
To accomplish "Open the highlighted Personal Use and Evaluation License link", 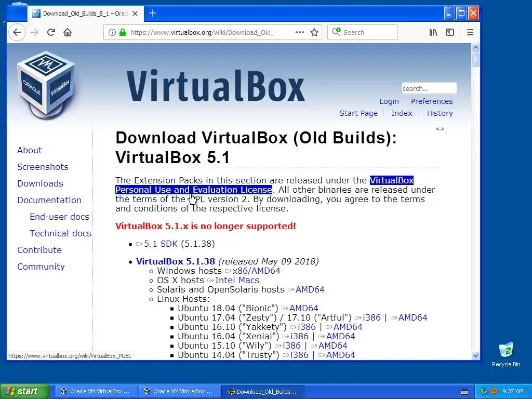I will (x=194, y=190).
